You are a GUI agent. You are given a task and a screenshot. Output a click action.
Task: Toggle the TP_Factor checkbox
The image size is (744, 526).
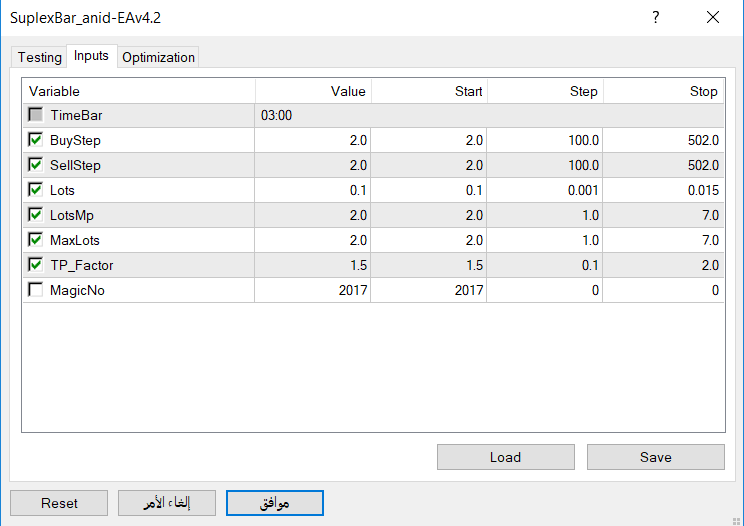point(36,265)
